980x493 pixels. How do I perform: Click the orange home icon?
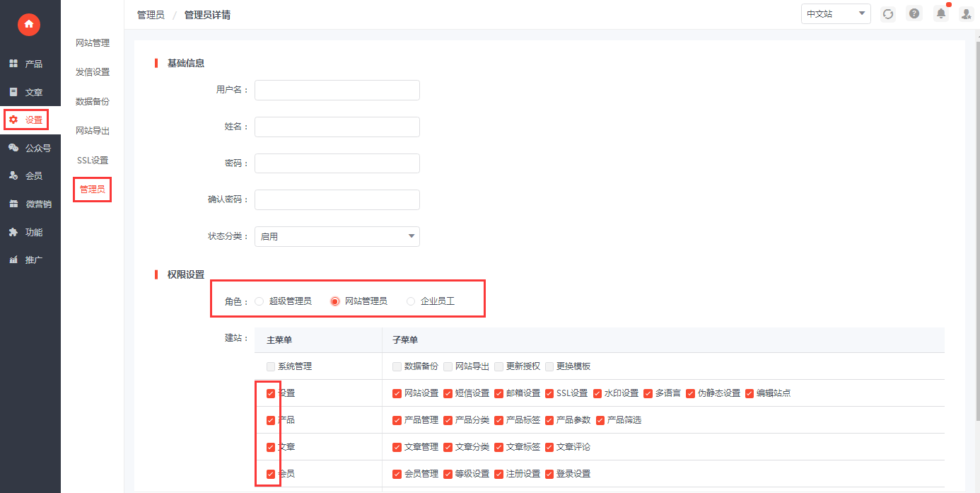29,24
